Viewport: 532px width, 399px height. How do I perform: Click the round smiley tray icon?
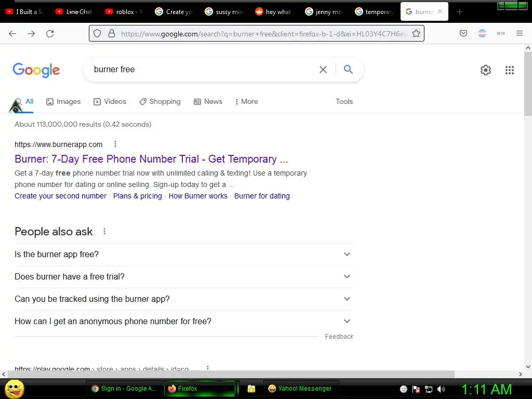[x=403, y=389]
